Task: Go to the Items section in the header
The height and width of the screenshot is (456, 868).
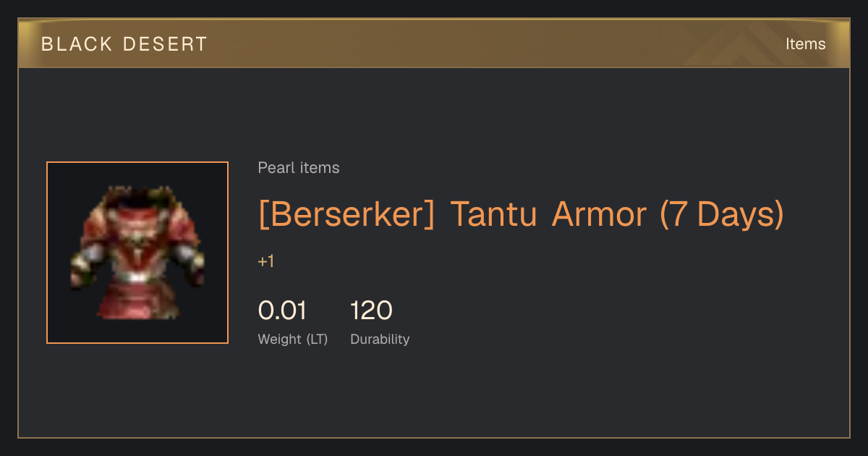Action: point(805,44)
